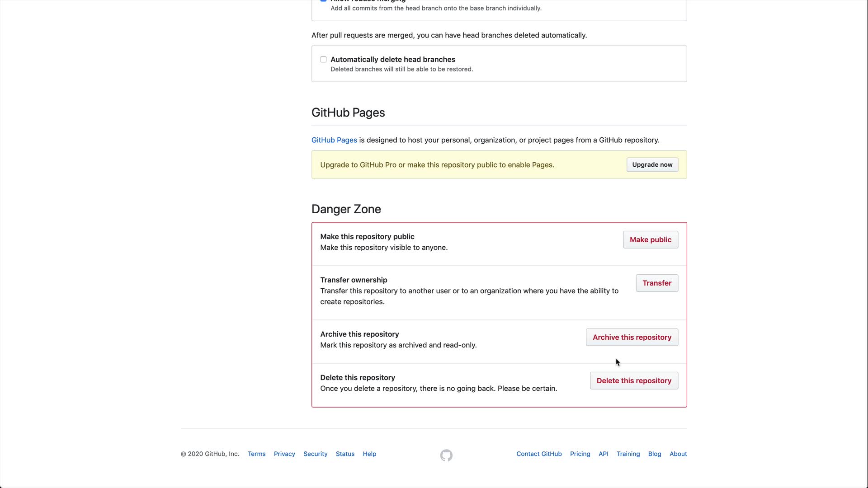
Task: Open the API footer link
Action: point(603,454)
